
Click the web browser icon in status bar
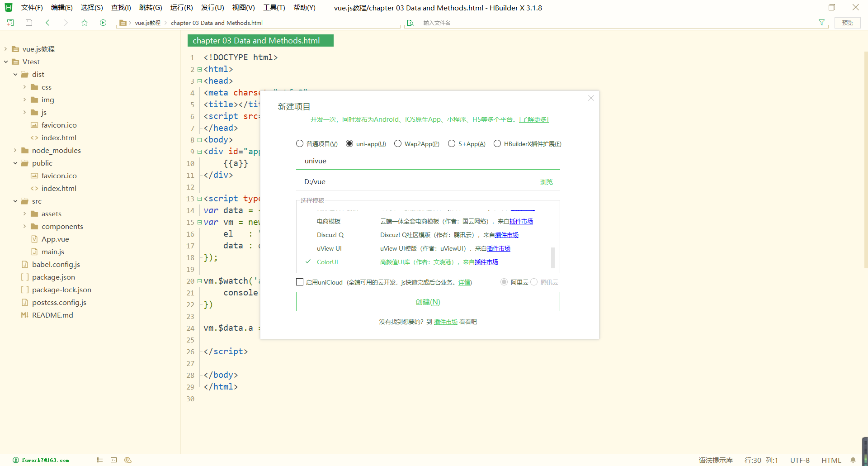pyautogui.click(x=128, y=460)
